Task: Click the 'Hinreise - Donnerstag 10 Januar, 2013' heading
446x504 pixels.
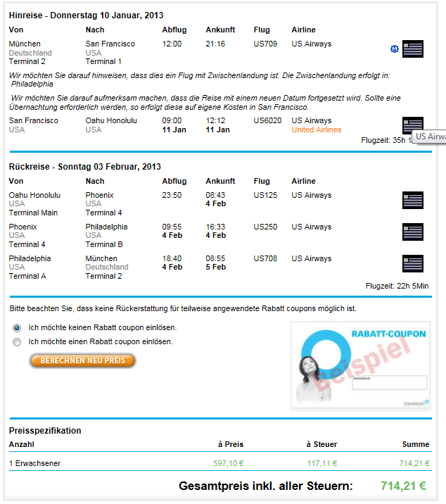Action: pyautogui.click(x=86, y=15)
